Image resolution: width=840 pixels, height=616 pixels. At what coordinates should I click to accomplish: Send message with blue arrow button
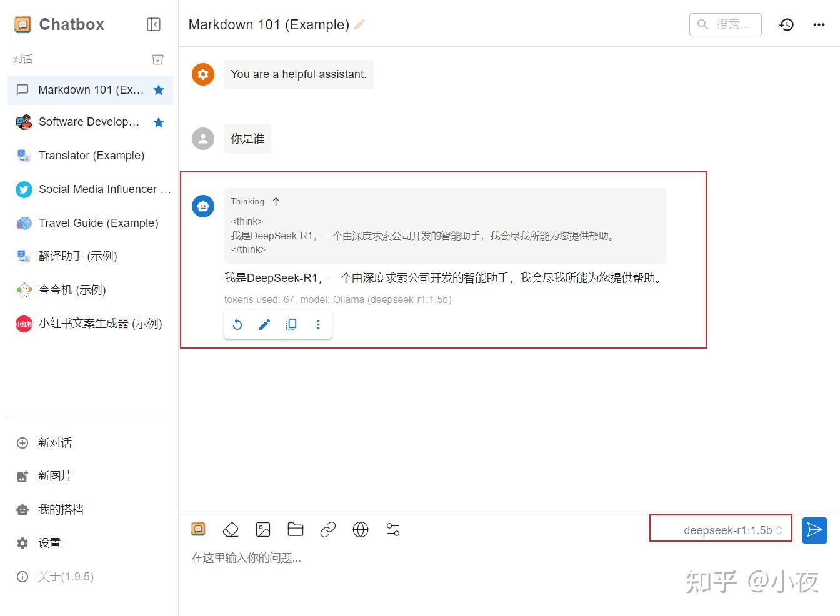tap(814, 530)
